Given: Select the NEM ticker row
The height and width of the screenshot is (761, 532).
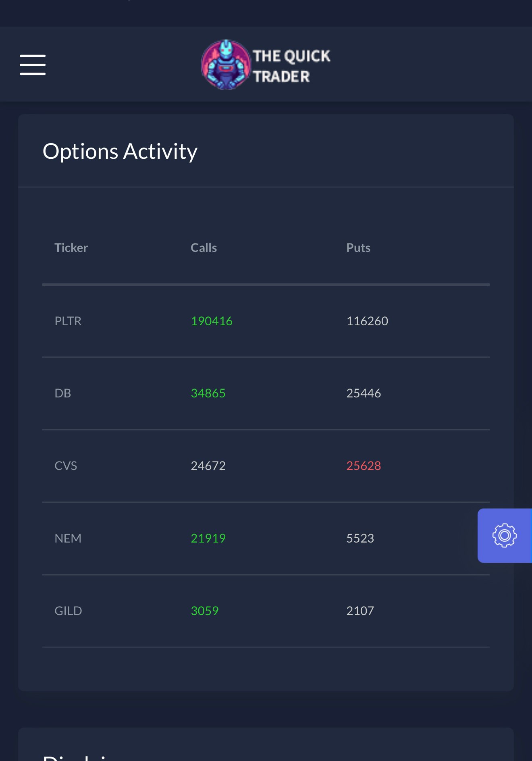Looking at the screenshot, I should click(68, 539).
